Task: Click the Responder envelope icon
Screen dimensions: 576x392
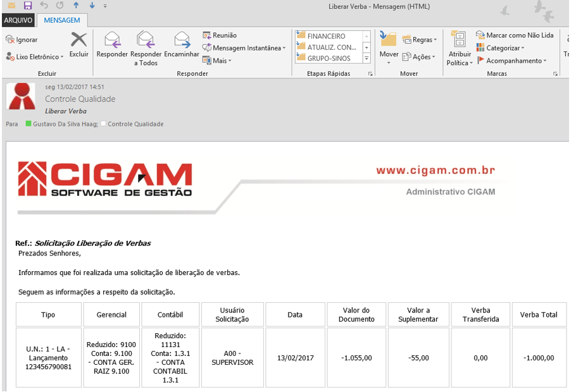Action: 112,40
